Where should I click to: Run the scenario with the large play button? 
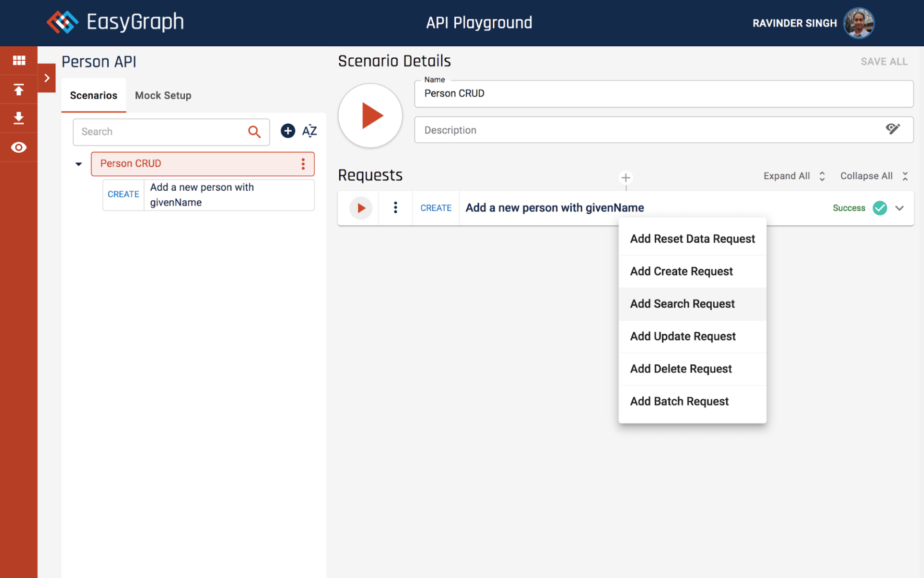click(370, 116)
